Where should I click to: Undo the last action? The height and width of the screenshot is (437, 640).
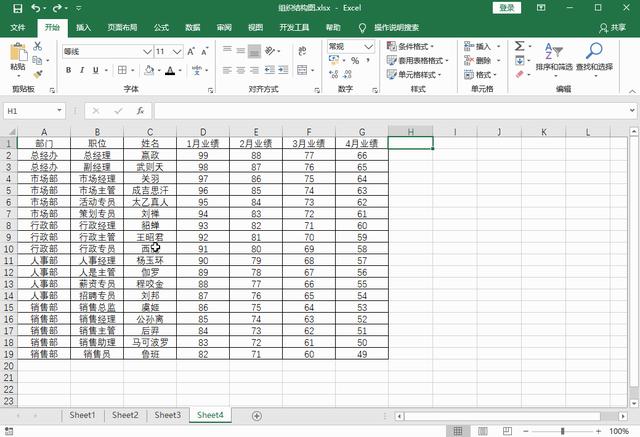pyautogui.click(x=36, y=8)
